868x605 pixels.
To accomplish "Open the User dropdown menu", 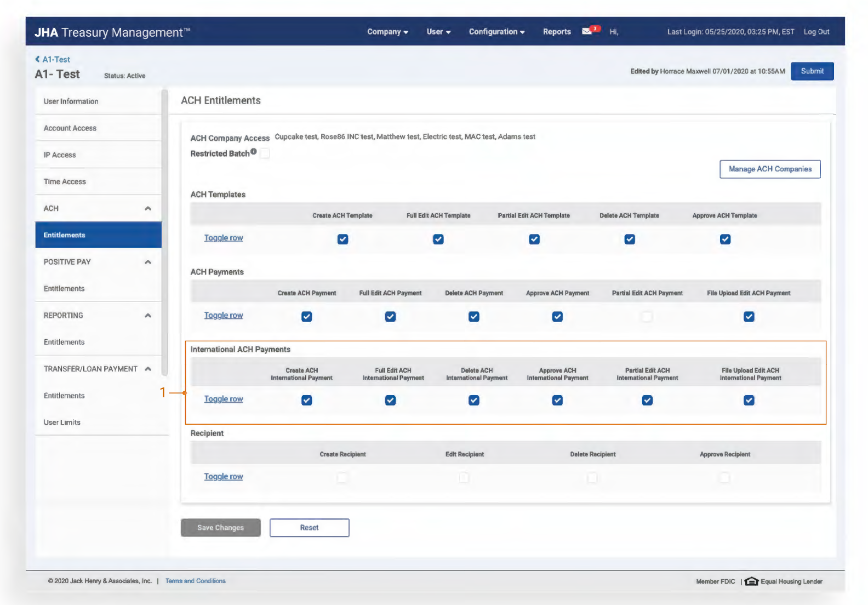I will click(x=438, y=32).
